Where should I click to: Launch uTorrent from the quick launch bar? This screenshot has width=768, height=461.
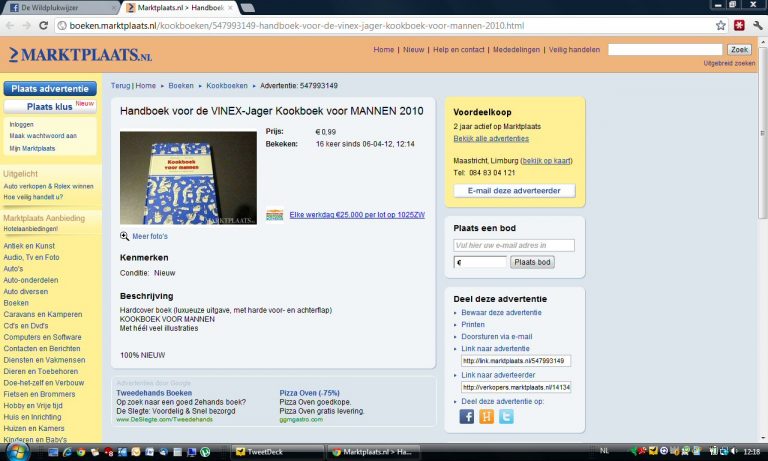(x=205, y=452)
